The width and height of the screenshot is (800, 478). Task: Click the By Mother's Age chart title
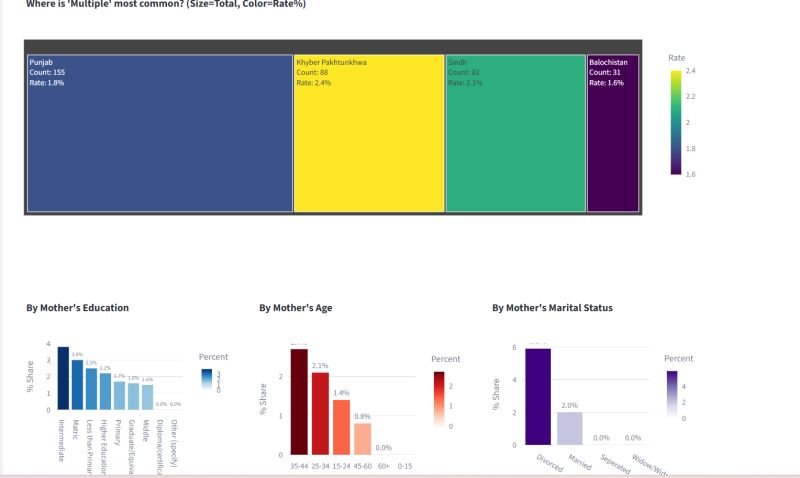click(x=295, y=308)
